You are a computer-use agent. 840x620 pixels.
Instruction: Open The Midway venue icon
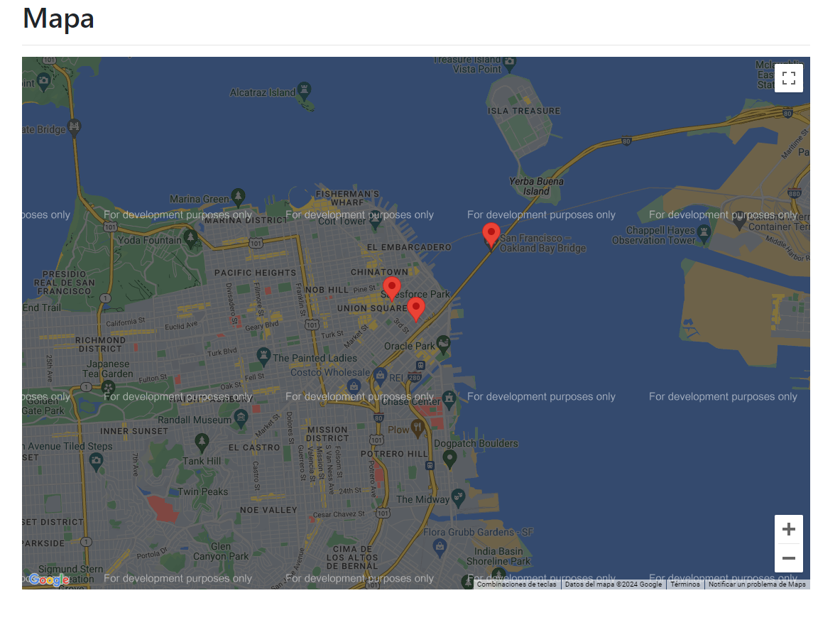point(457,497)
